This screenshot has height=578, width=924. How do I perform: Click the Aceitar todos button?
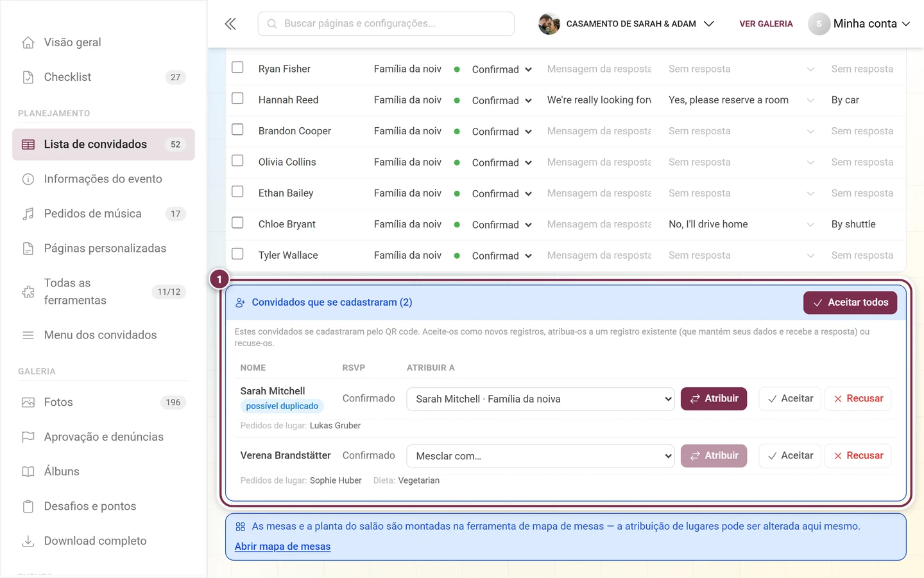pyautogui.click(x=850, y=302)
